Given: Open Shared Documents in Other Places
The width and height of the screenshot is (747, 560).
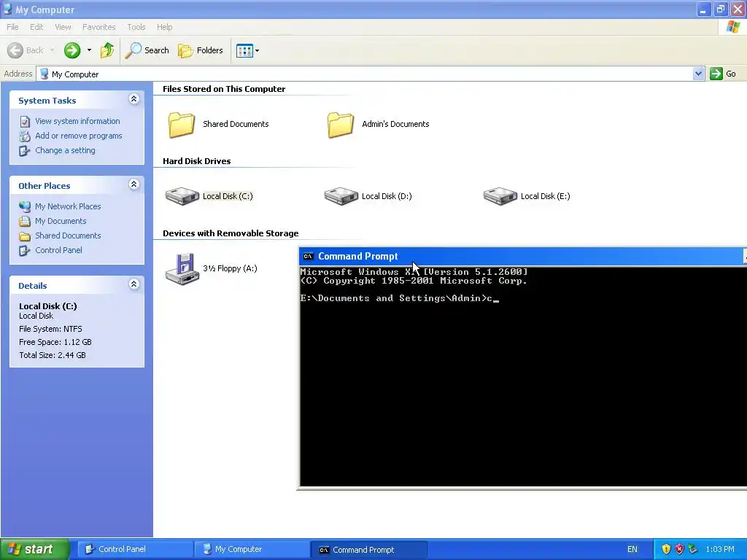Looking at the screenshot, I should (68, 236).
